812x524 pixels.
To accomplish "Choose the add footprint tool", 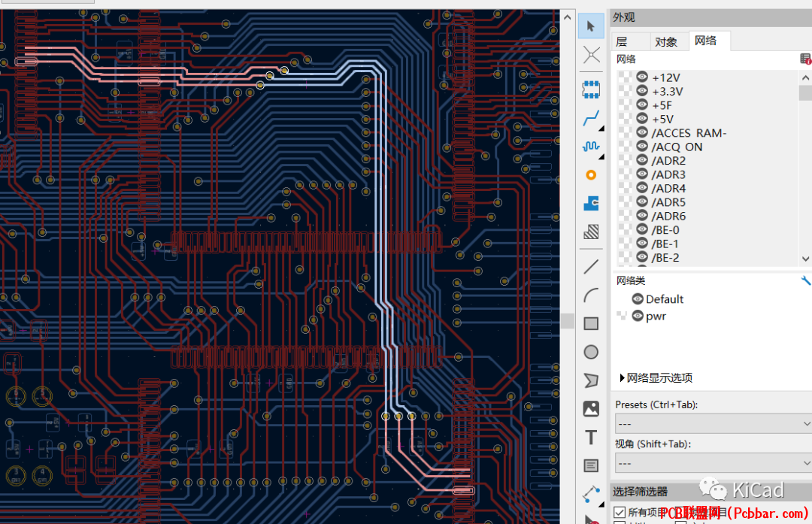I will point(591,89).
